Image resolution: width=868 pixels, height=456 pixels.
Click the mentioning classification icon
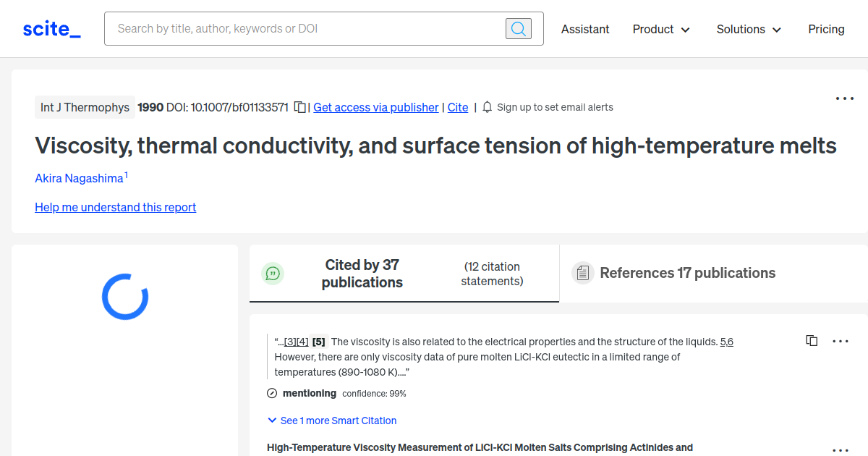(x=271, y=393)
